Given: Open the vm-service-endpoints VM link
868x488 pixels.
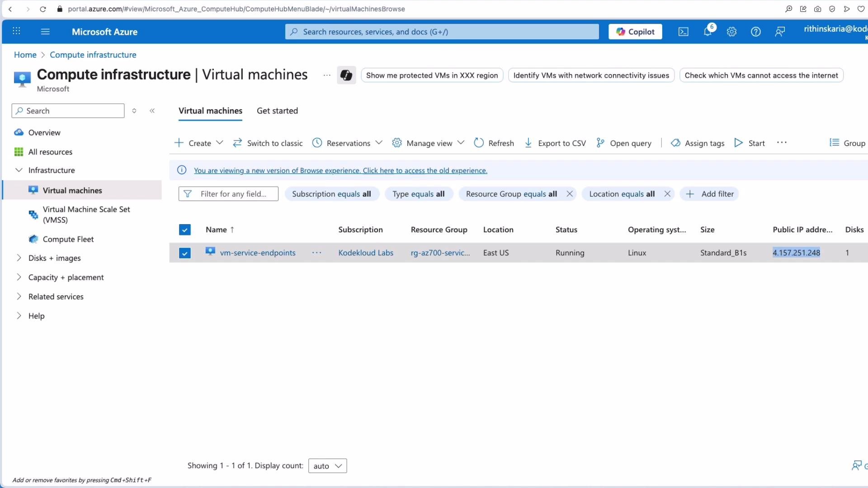Looking at the screenshot, I should (258, 253).
